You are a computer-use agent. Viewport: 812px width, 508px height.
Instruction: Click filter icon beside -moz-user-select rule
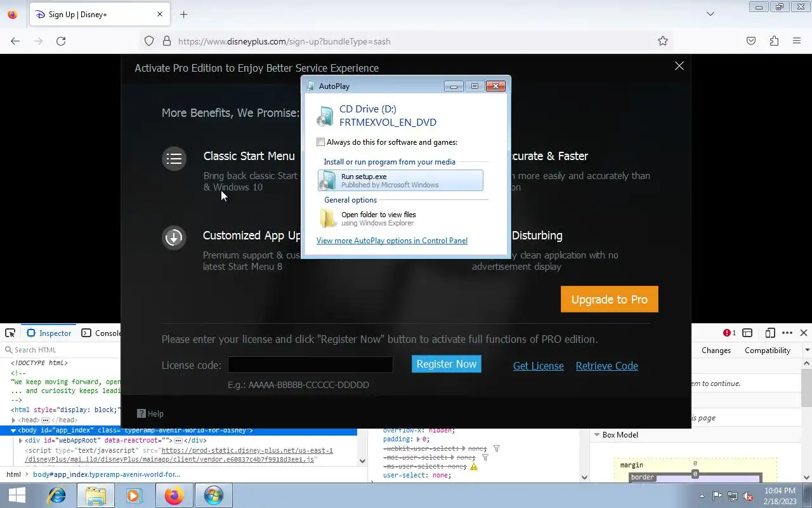pos(485,457)
